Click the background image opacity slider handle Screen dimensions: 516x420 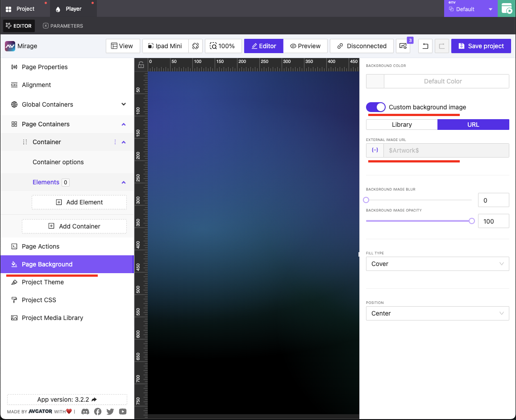(x=472, y=221)
